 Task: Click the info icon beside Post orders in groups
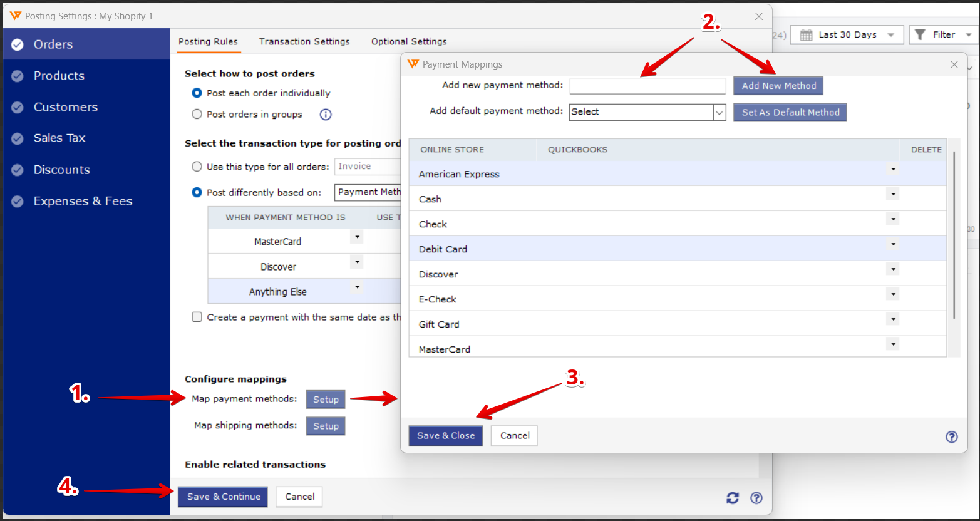tap(326, 115)
